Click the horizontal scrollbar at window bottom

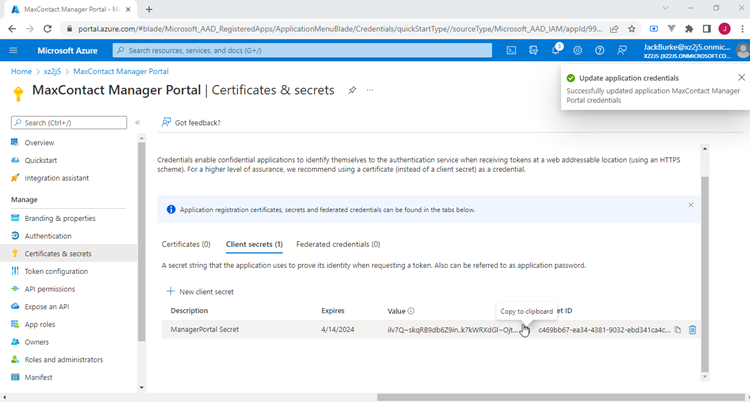coord(563,397)
